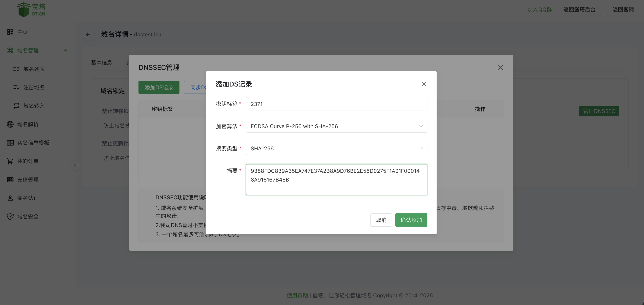The image size is (644, 305).
Task: Collapse the 域名管理 sidebar section
Action: [66, 50]
